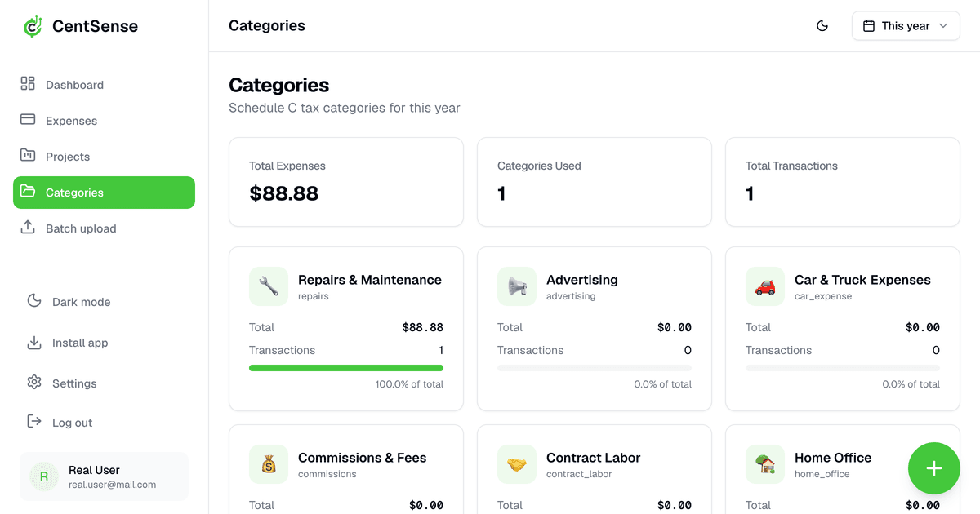Image resolution: width=980 pixels, height=514 pixels.
Task: Click the Batch upload icon
Action: tap(28, 228)
